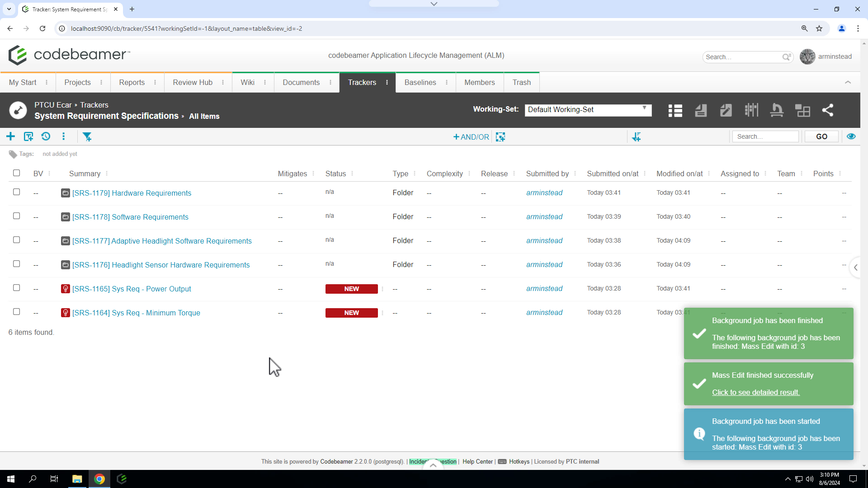The width and height of the screenshot is (868, 488).
Task: Click the table list view icon
Action: click(675, 110)
